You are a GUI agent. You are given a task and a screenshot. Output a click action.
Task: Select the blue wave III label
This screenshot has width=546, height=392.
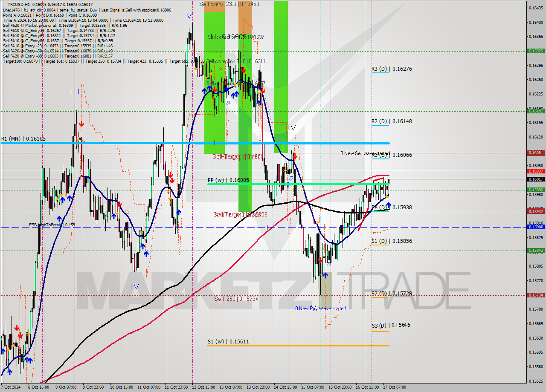75,91
